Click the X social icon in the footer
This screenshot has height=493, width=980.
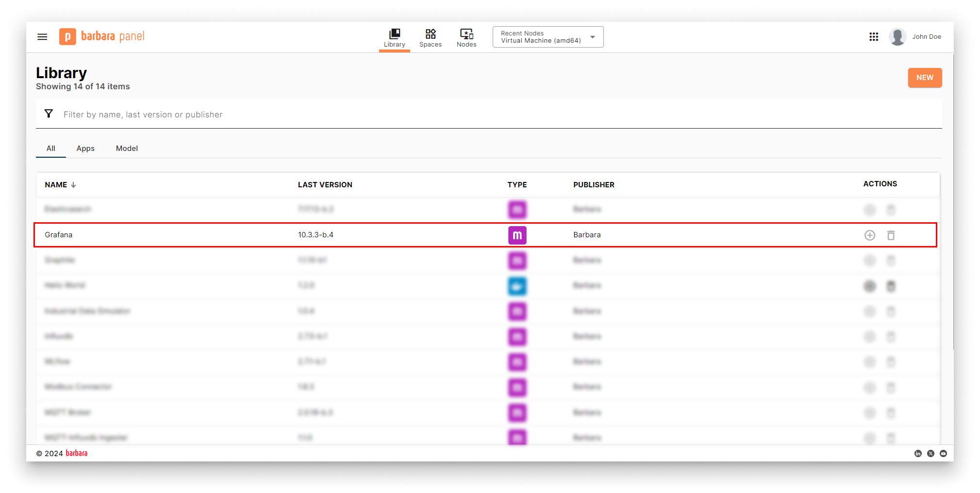click(930, 453)
